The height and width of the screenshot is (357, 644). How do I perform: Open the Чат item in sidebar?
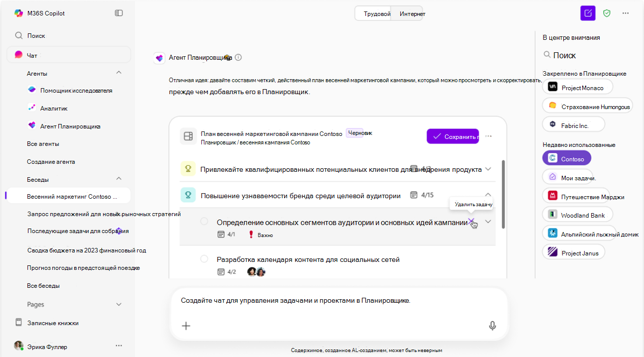coord(69,55)
